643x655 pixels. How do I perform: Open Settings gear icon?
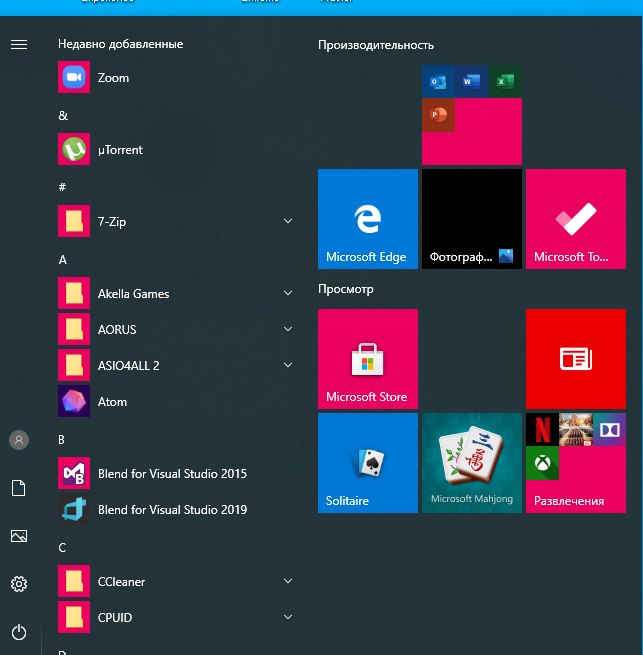19,584
